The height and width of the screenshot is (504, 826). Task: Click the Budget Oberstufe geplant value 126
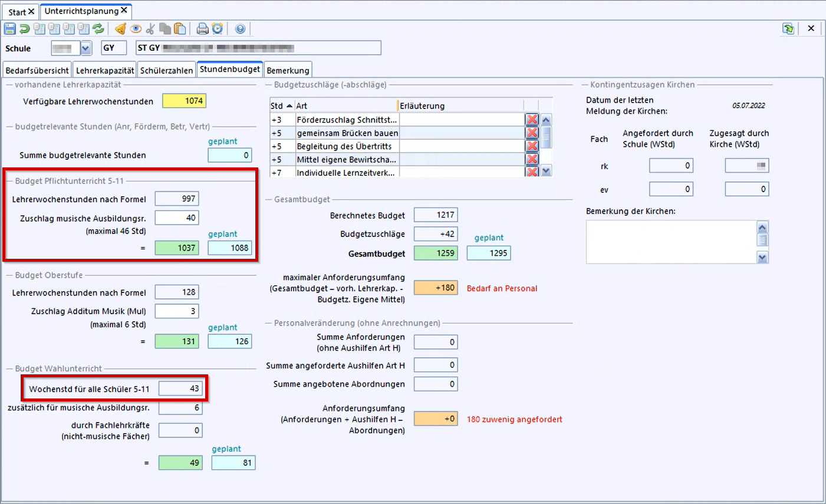click(x=230, y=341)
